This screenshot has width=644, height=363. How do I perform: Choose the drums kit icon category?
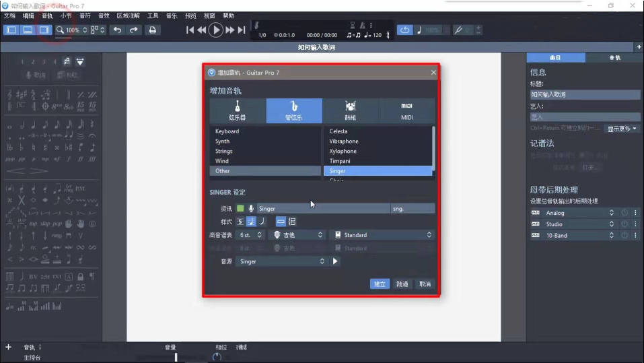[x=350, y=110]
